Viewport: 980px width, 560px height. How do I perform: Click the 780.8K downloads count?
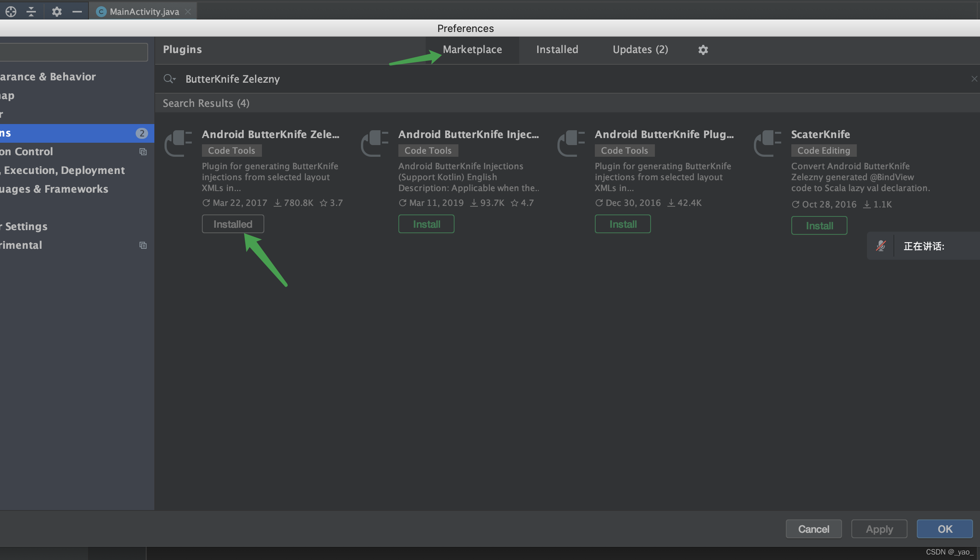294,203
